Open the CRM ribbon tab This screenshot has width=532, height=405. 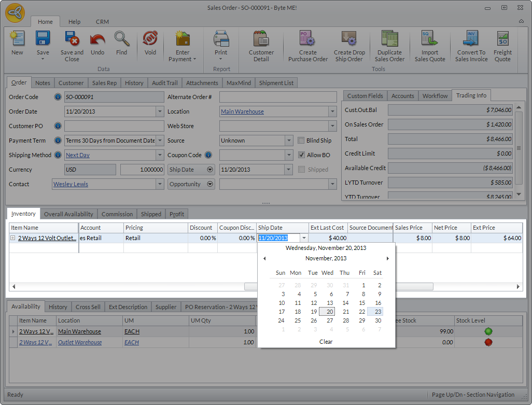tap(102, 22)
